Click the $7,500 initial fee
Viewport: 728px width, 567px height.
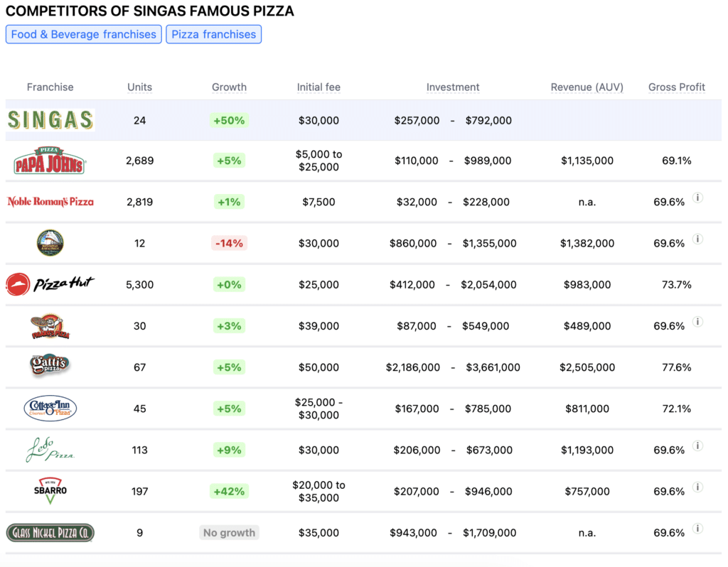318,202
